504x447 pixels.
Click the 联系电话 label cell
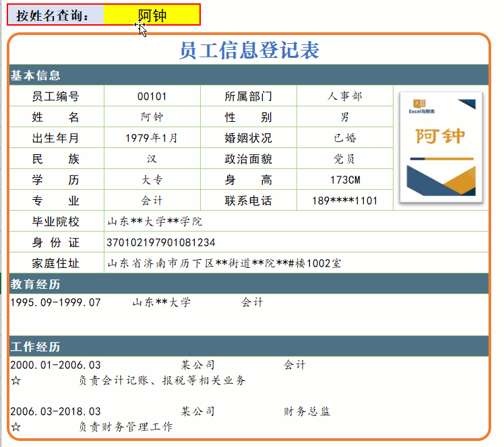249,201
